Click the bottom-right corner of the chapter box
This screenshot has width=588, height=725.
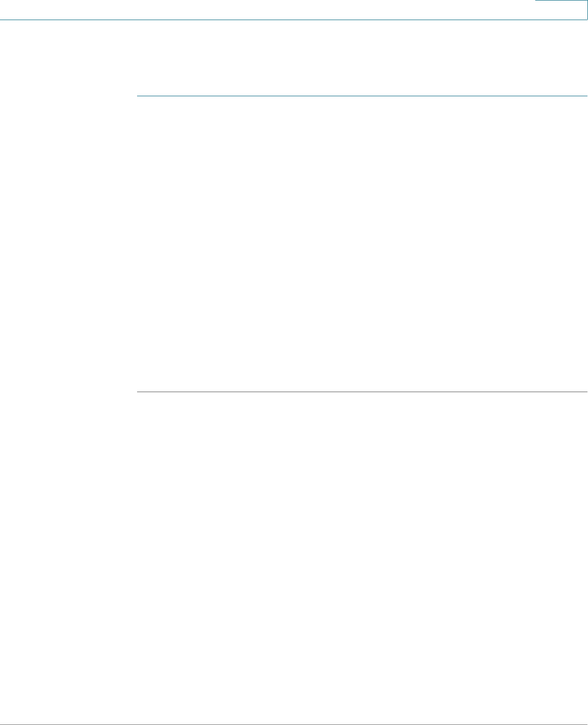click(586, 19)
